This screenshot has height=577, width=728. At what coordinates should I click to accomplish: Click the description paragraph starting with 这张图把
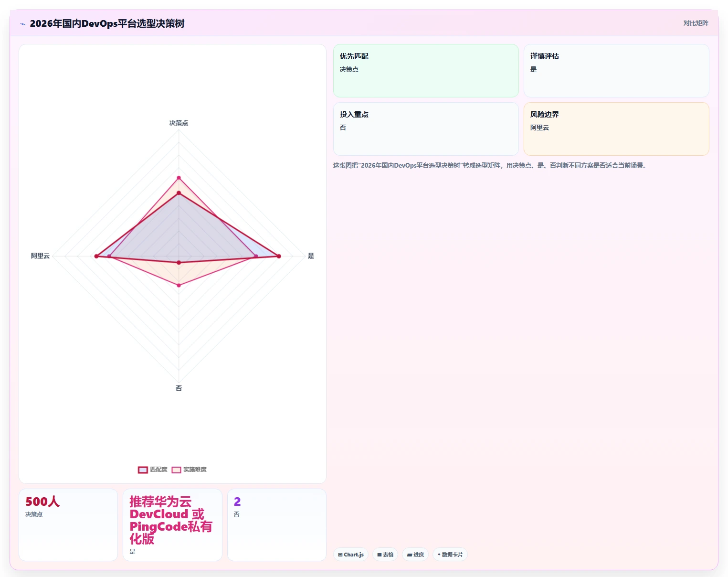(490, 165)
